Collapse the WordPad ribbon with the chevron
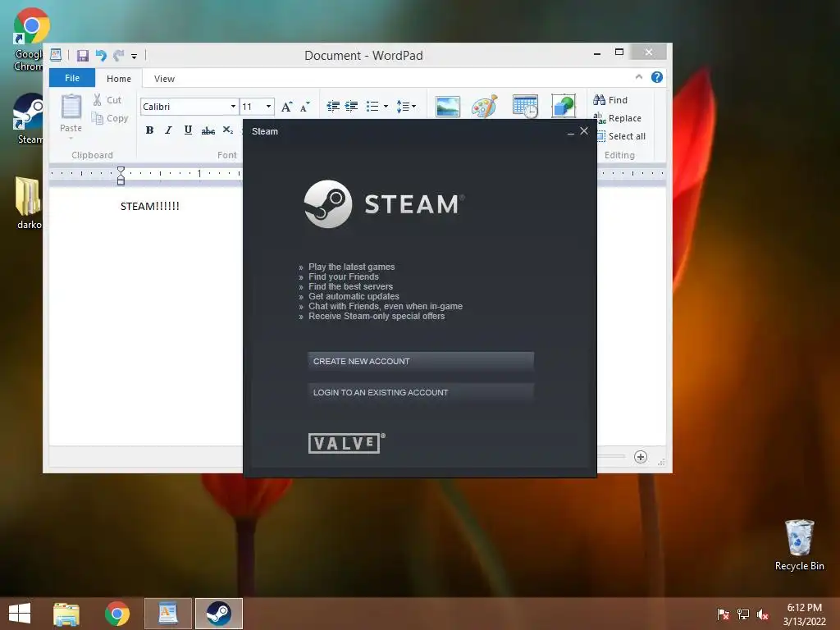840x630 pixels. (x=638, y=77)
